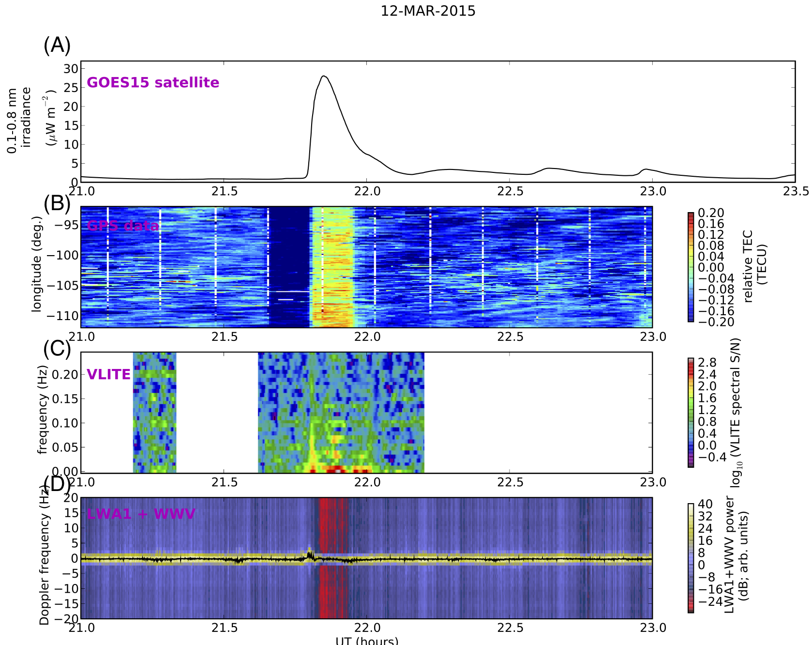Screen dimensions: 812x645
Task: Click the -110 tick on the longitude axis
Action: 63,316
